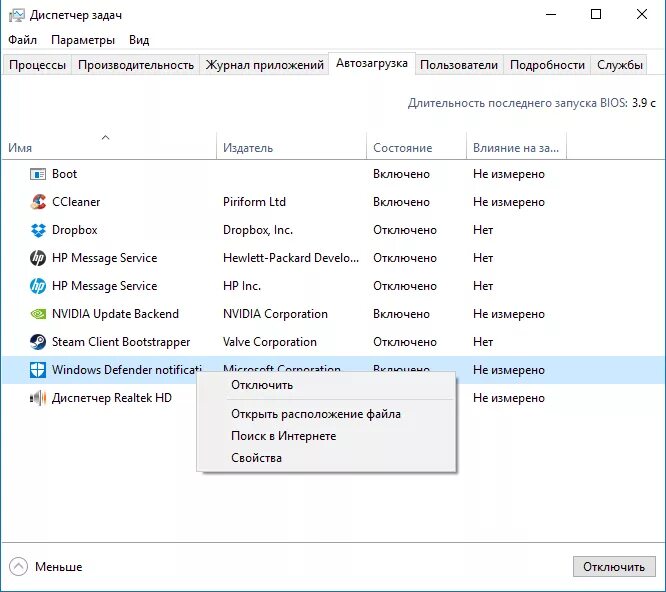Choose Отключить in the context menu
The width and height of the screenshot is (666, 592).
click(326, 385)
